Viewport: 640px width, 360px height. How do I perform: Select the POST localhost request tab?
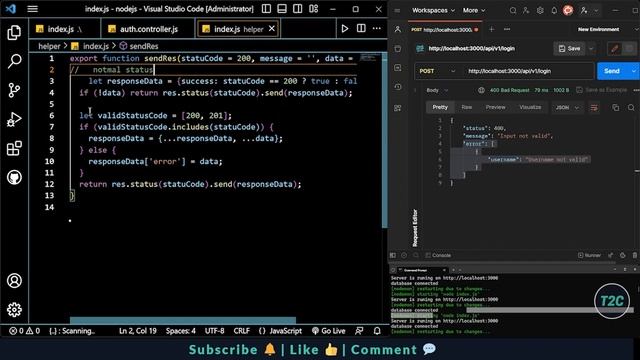pos(444,29)
